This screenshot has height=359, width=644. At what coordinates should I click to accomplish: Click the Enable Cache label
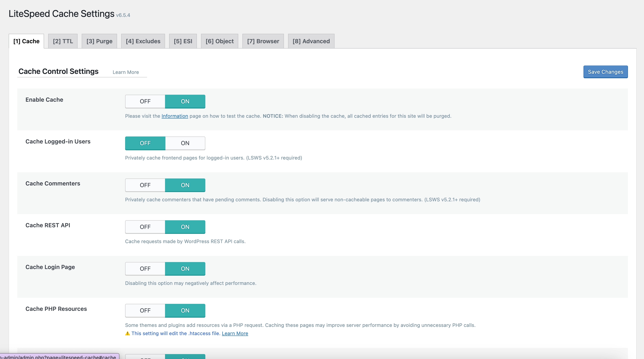tap(44, 100)
